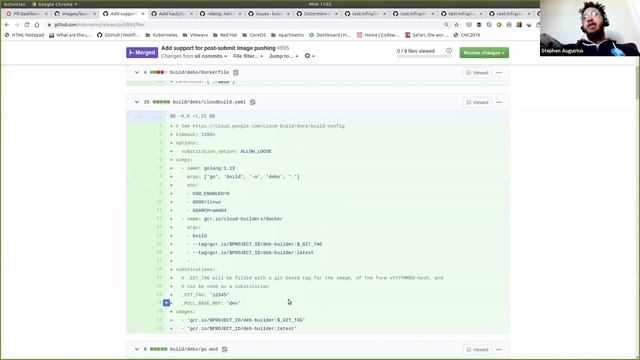Open the more options menu for go.mod
Viewport: 640px width, 360px height.
499,349
